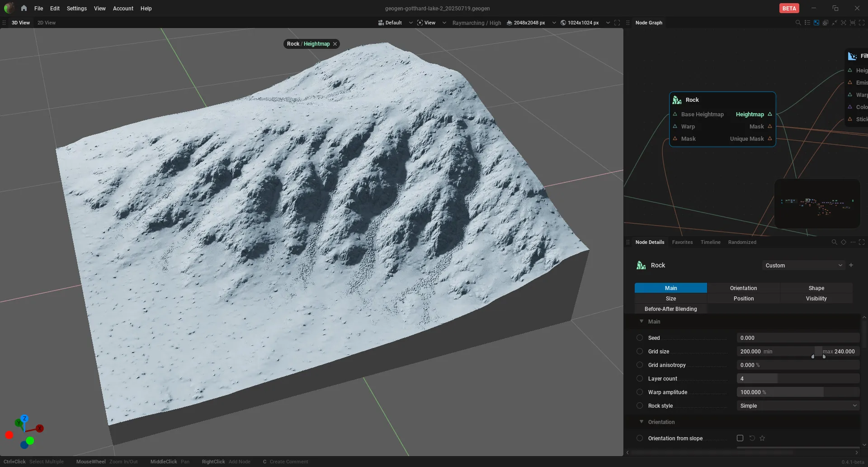Image resolution: width=868 pixels, height=467 pixels.
Task: Close the Rock / Heightmap preview tag
Action: (335, 44)
